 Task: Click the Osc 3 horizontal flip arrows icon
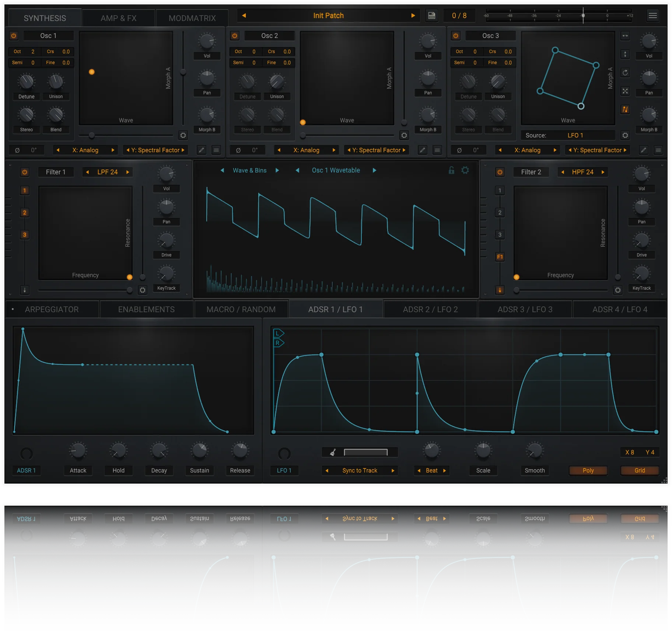click(x=625, y=36)
